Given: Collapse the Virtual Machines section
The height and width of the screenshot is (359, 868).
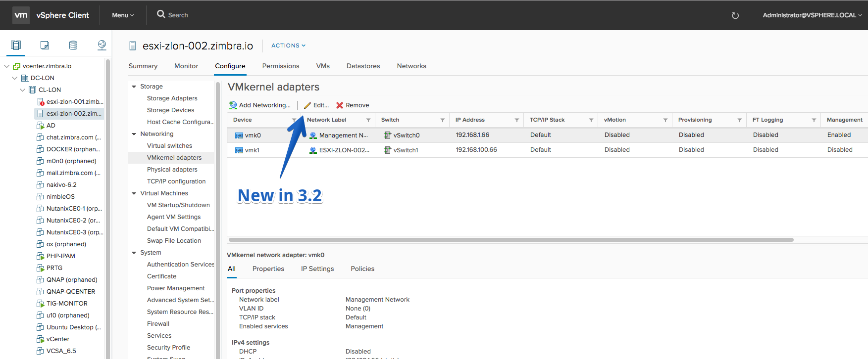Looking at the screenshot, I should tap(134, 193).
